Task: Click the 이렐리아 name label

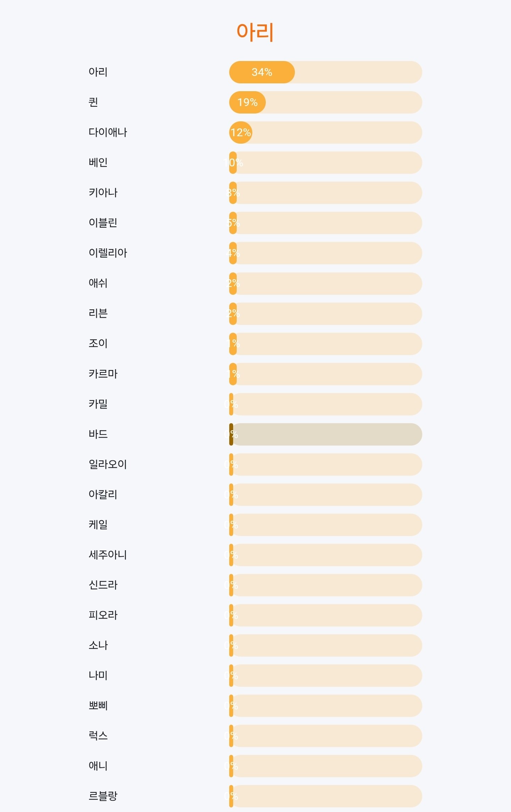Action: click(x=108, y=253)
